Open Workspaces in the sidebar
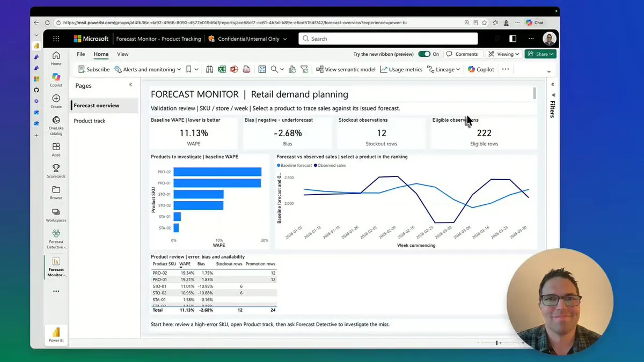This screenshot has width=644, height=362. [56, 215]
